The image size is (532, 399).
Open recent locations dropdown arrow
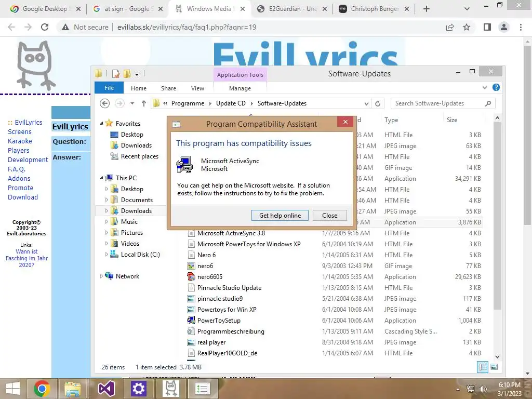(132, 103)
